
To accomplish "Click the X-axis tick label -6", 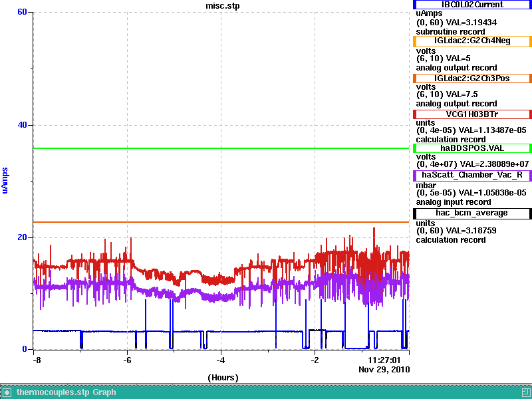I will click(x=127, y=360).
